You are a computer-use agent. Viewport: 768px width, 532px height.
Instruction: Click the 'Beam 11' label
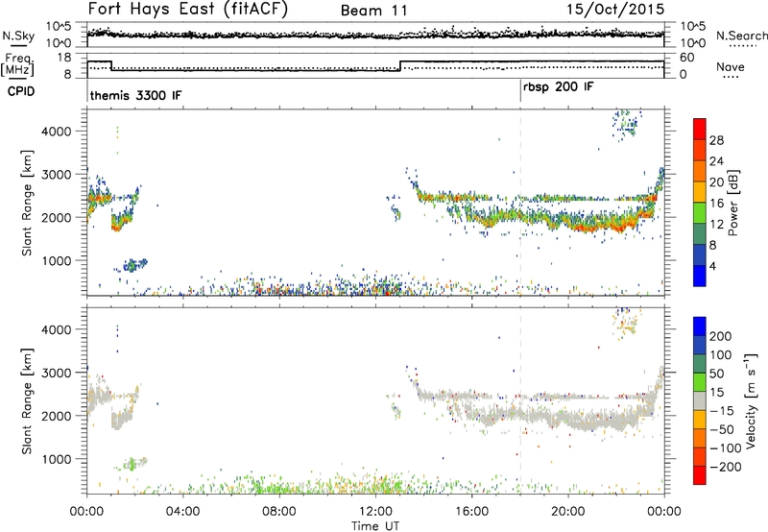click(373, 11)
